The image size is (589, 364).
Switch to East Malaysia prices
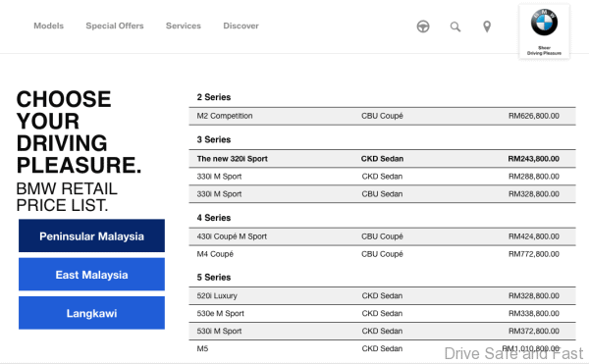pyautogui.click(x=91, y=275)
